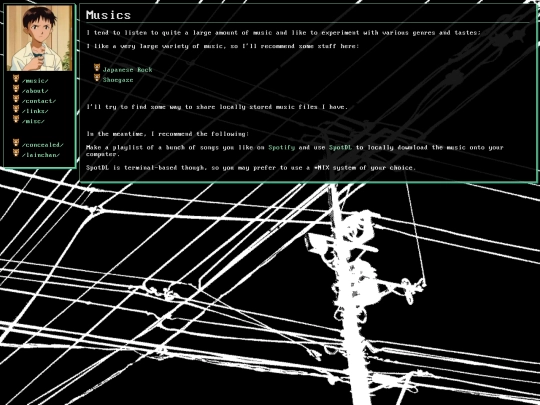The width and height of the screenshot is (540, 405).
Task: Open the /music/ sidebar link
Action: pyautogui.click(x=35, y=81)
